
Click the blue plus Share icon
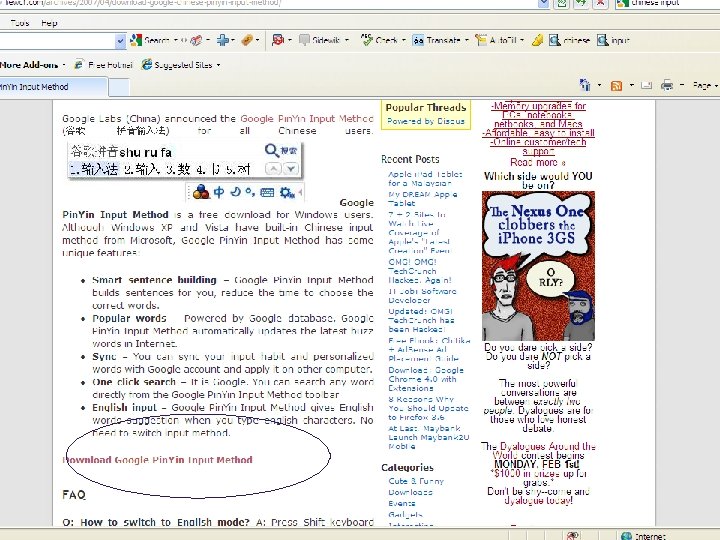point(223,40)
